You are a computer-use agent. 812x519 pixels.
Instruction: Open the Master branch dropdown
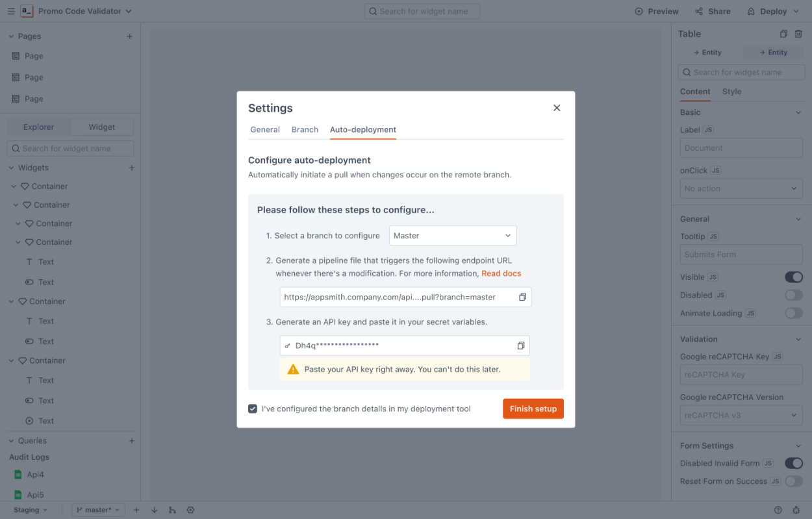452,235
